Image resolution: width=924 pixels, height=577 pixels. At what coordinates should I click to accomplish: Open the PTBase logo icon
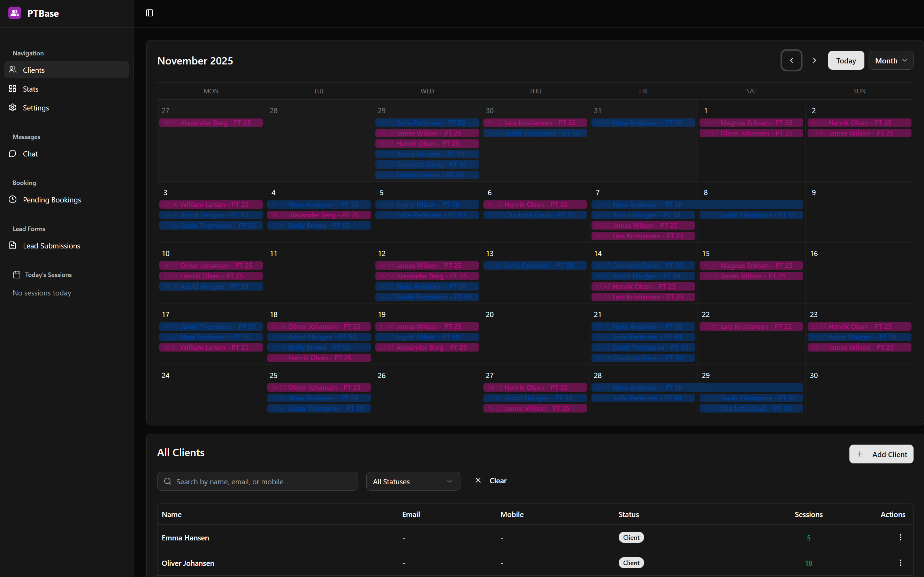click(x=14, y=13)
